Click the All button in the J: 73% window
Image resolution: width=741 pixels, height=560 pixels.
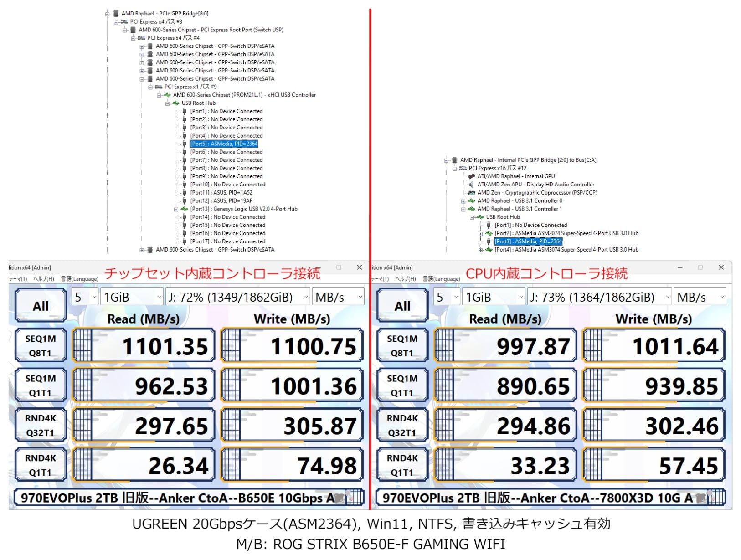pos(402,306)
